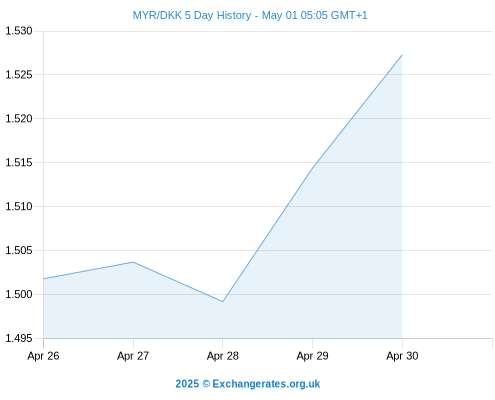
Task: Click the 1.505 y-axis label
Action: pos(19,250)
